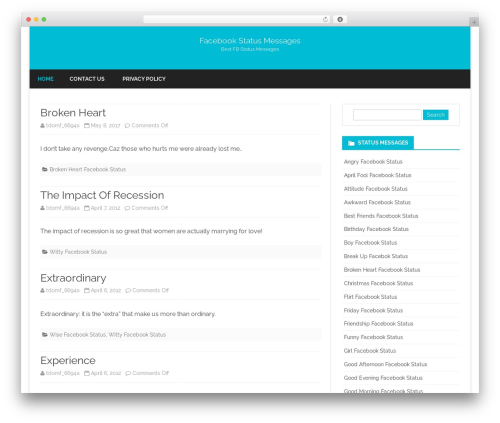The width and height of the screenshot is (500, 423).
Task: Open Christmas Facebook Status category
Action: [x=378, y=283]
